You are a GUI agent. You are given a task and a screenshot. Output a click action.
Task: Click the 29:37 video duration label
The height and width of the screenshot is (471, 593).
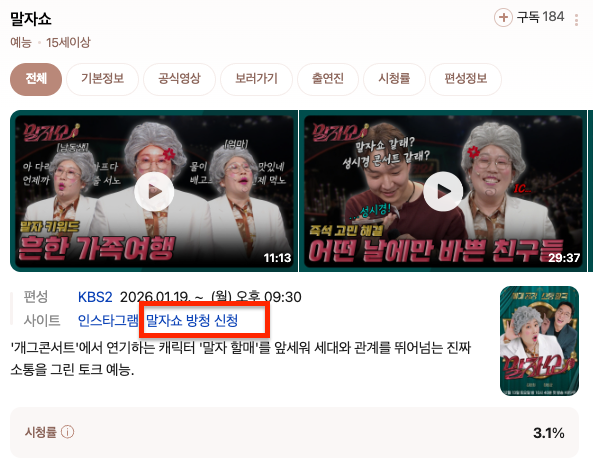tap(564, 258)
